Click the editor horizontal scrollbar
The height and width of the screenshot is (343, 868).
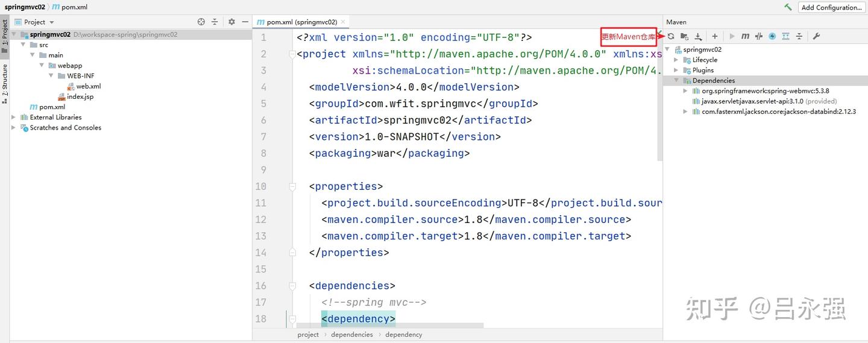(389, 326)
